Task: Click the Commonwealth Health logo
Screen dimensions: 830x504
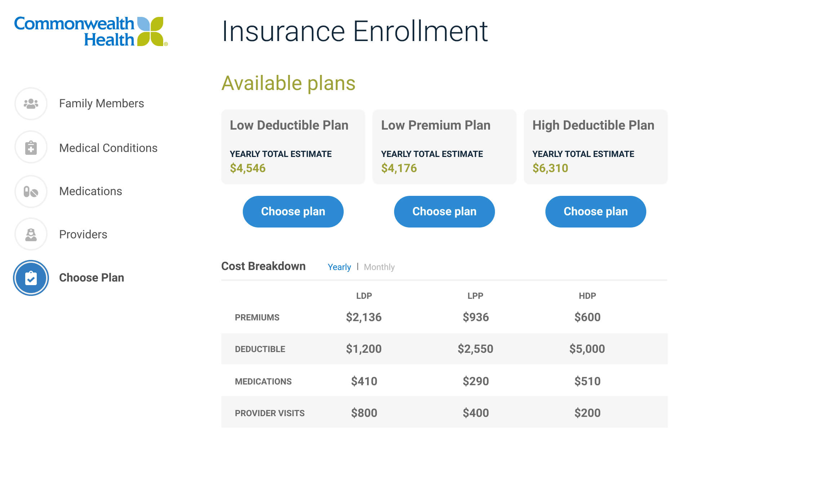Action: [x=91, y=31]
